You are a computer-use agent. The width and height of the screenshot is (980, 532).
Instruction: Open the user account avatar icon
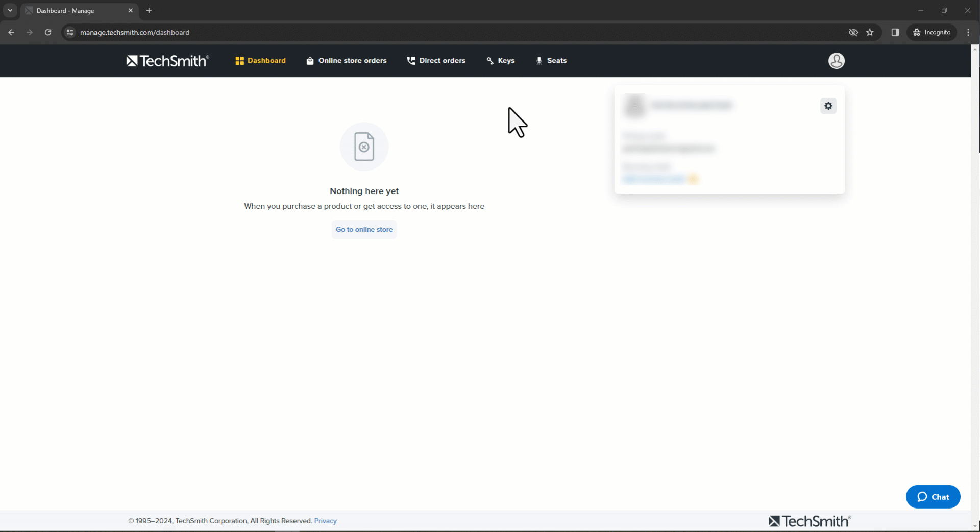(836, 61)
